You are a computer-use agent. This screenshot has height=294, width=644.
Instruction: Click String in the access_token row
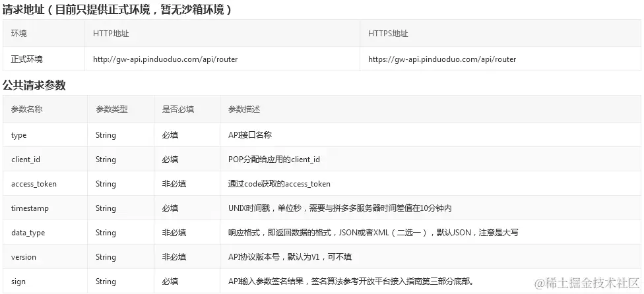point(106,184)
